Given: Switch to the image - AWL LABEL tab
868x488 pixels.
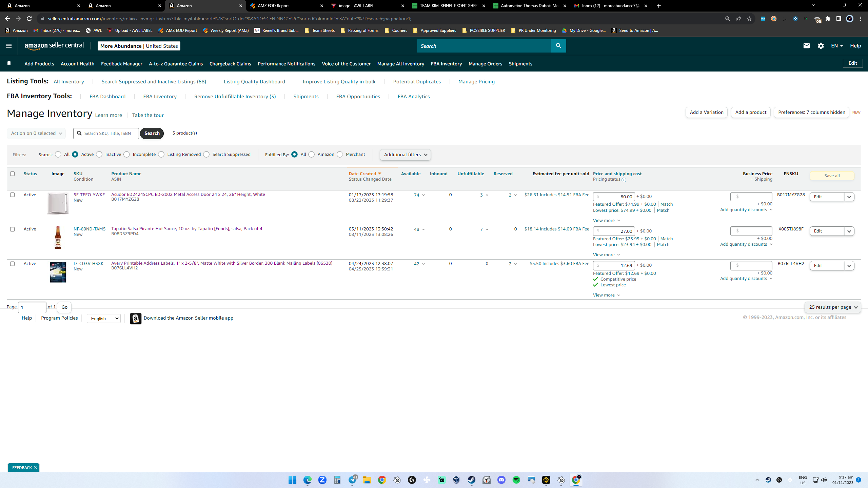Looking at the screenshot, I should tap(368, 6).
